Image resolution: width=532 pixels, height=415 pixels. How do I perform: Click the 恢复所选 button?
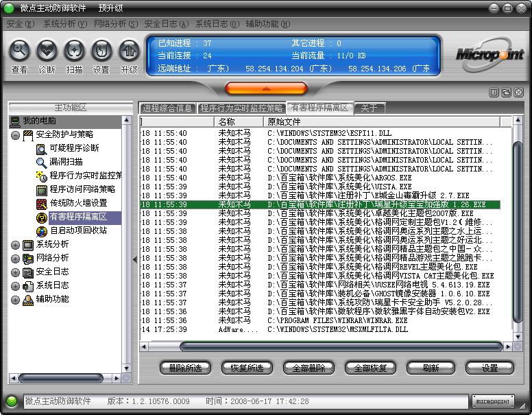[247, 368]
